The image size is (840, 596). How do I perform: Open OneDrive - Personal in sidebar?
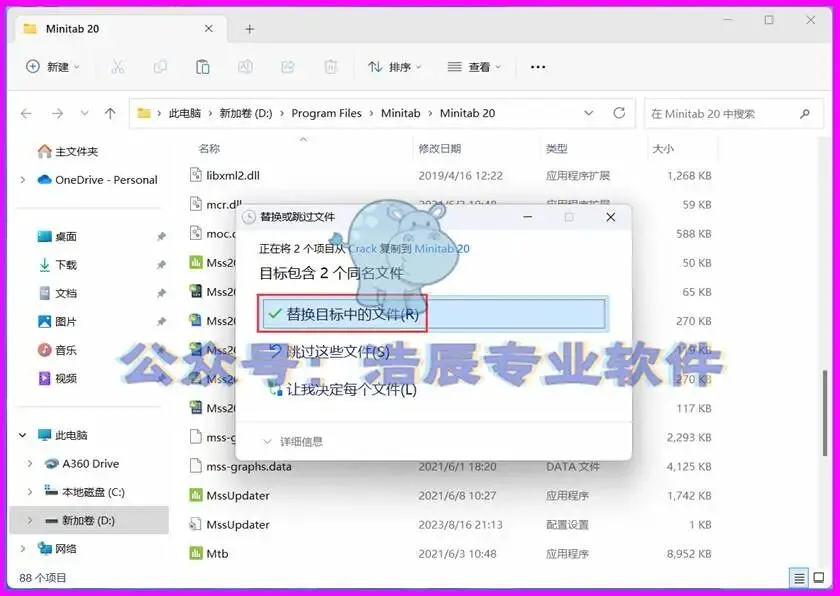pos(98,180)
